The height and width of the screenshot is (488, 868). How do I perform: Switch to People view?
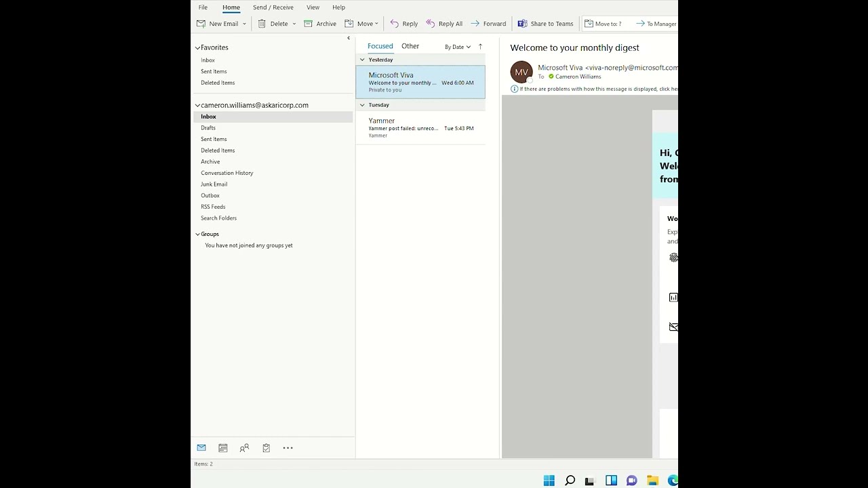click(x=245, y=448)
